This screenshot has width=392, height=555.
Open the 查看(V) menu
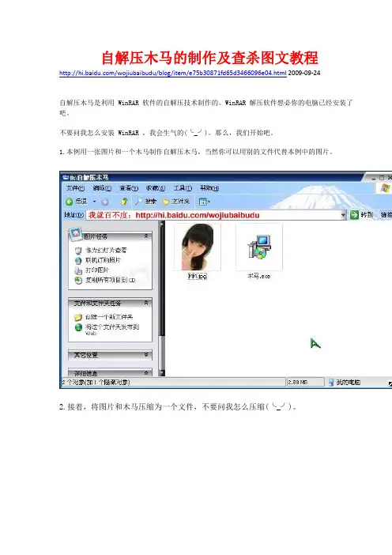point(129,188)
